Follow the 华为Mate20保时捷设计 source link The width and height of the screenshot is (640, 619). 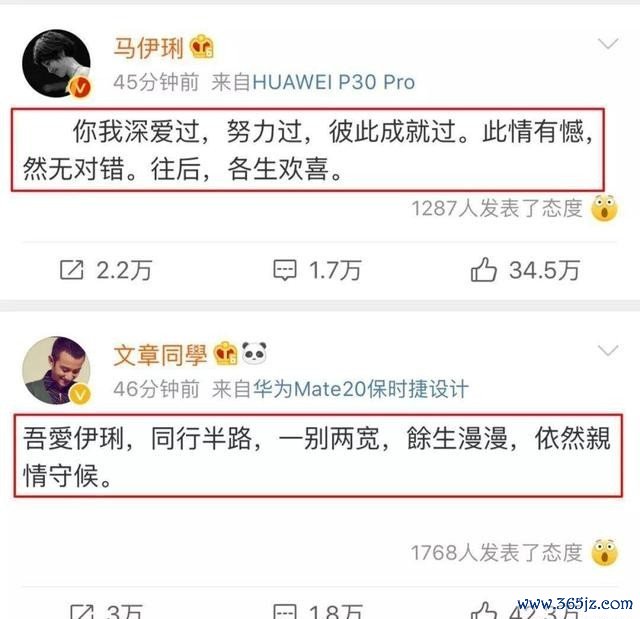361,389
